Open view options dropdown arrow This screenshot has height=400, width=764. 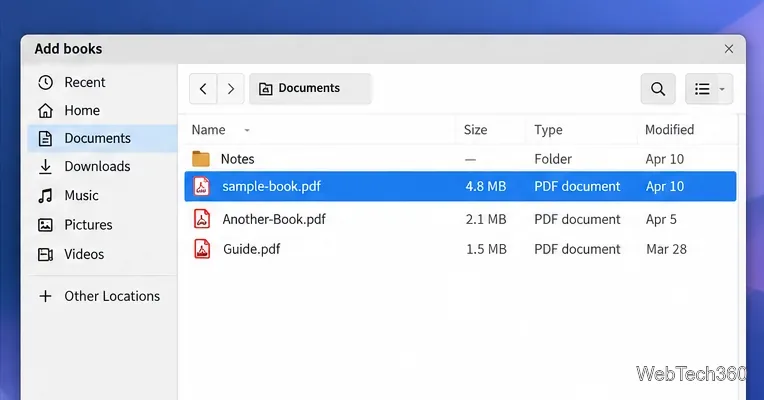tap(723, 89)
